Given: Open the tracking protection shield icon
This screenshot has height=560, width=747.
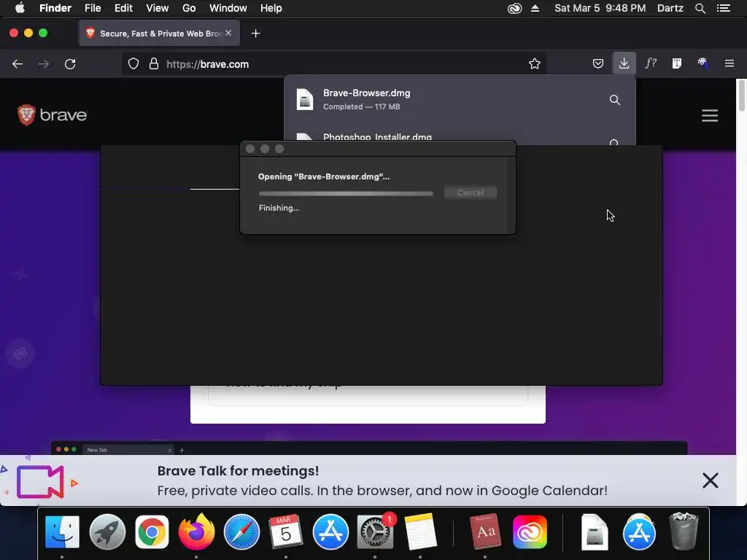Looking at the screenshot, I should click(133, 64).
